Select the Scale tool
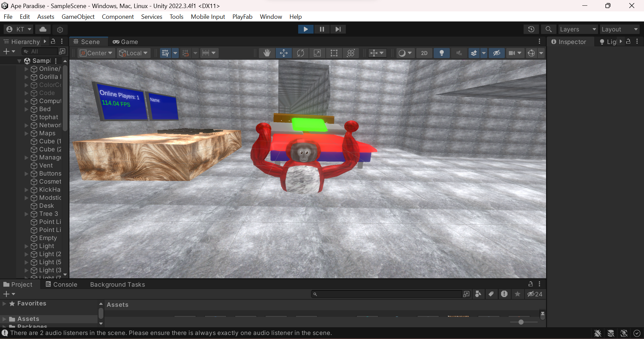 [317, 53]
